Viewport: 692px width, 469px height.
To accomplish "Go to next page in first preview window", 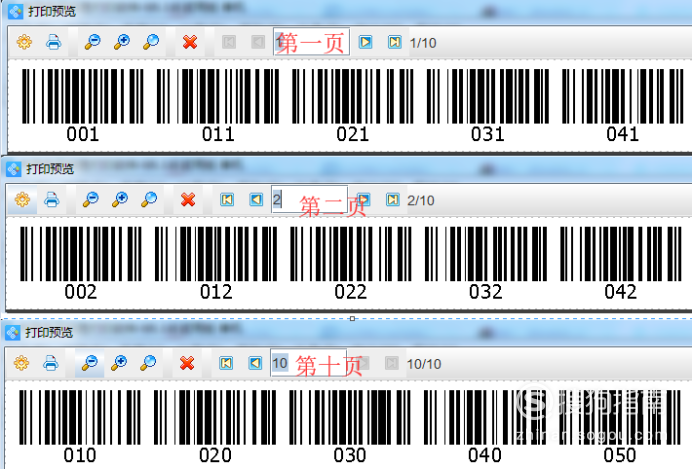I will pyautogui.click(x=365, y=42).
